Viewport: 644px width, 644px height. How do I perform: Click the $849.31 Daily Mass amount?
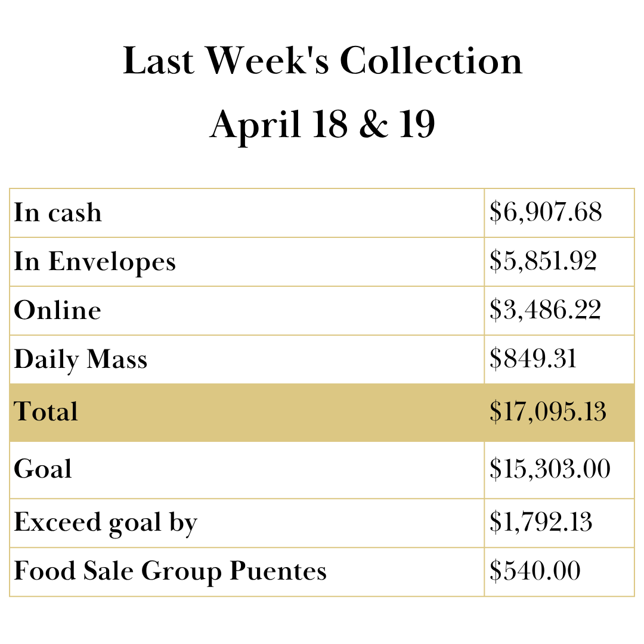pyautogui.click(x=532, y=360)
